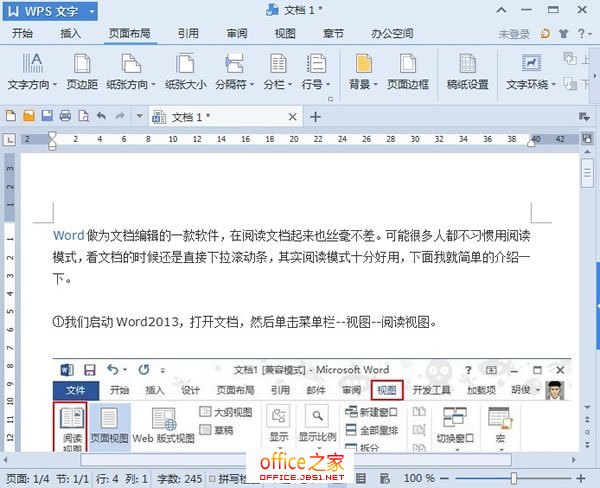Choose Paper Orientation (纸张方向)
Screen dimensions: 600x488
click(x=131, y=72)
